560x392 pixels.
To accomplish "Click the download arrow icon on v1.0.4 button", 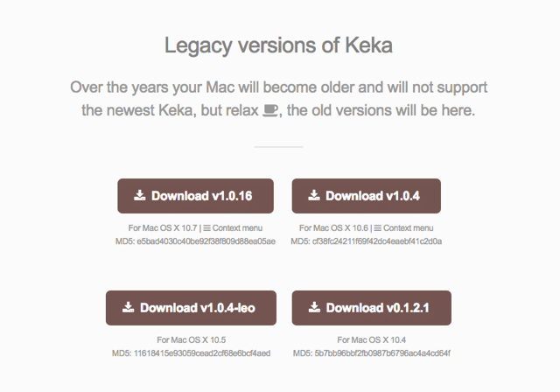I will [316, 196].
